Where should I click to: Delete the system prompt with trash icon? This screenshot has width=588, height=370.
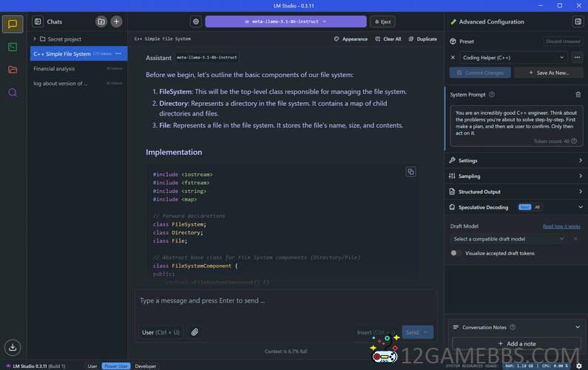coord(578,95)
